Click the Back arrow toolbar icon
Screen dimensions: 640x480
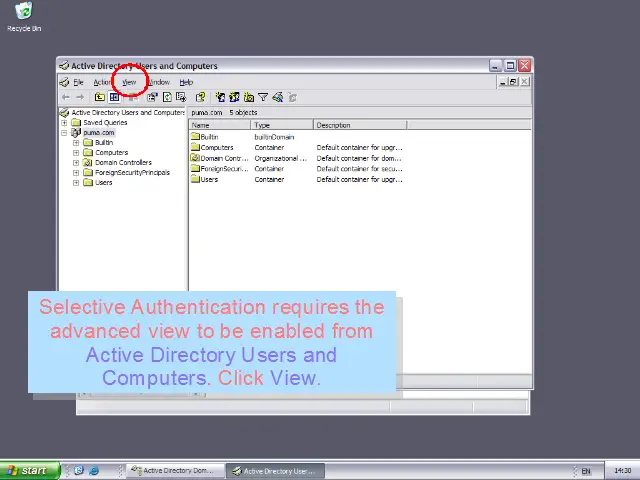66,97
